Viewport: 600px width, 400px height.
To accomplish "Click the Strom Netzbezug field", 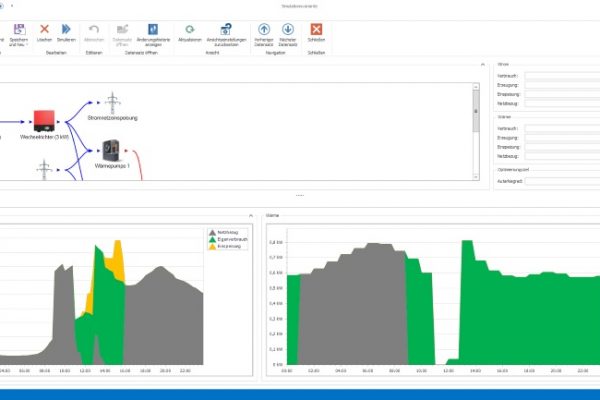I will point(562,103).
